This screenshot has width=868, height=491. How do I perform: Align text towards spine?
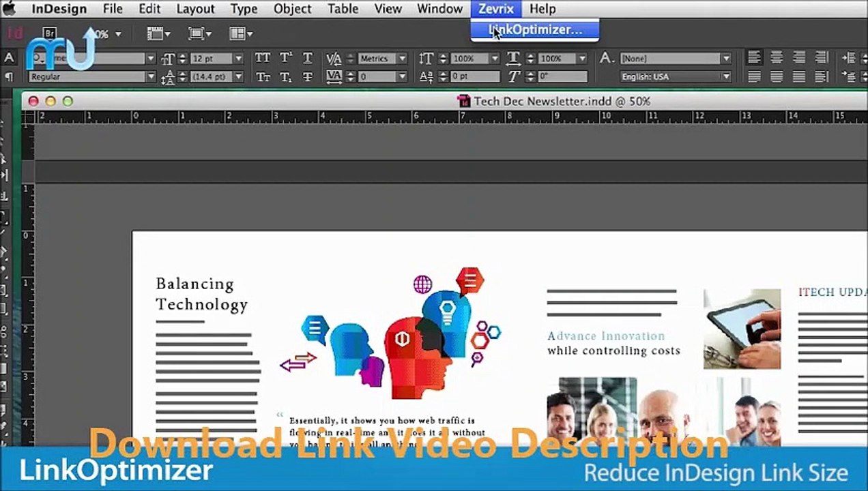pos(822,58)
